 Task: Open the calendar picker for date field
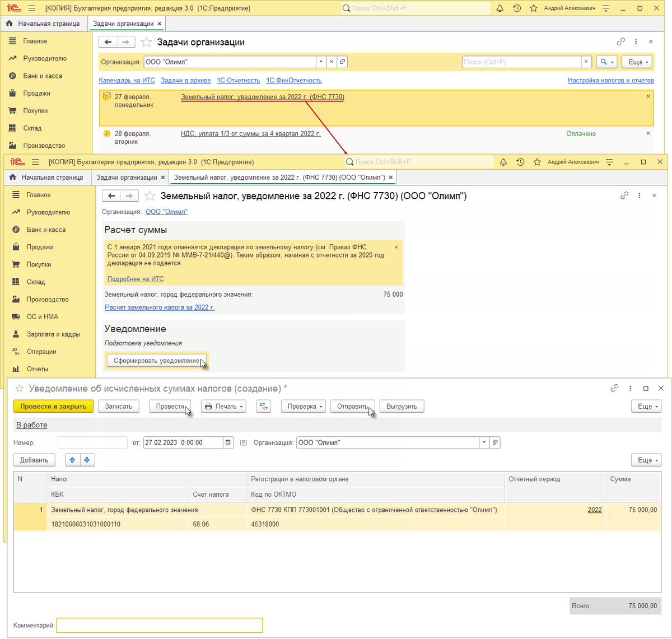point(228,442)
